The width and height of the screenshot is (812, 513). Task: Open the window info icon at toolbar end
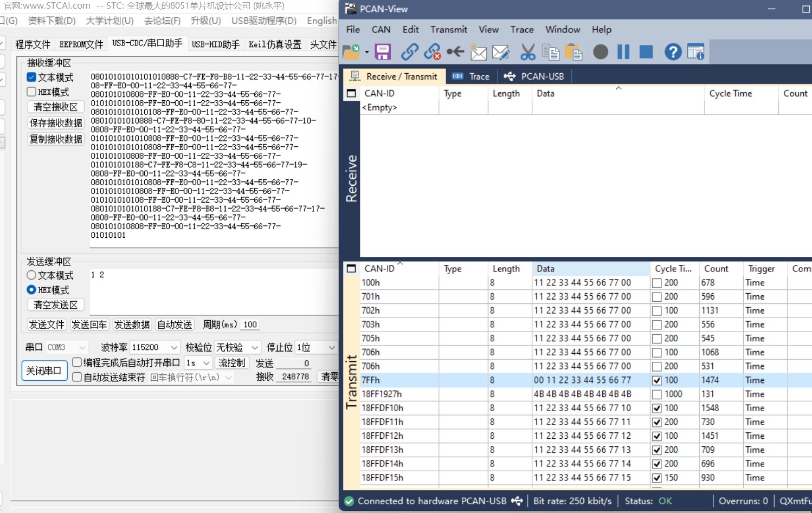695,52
